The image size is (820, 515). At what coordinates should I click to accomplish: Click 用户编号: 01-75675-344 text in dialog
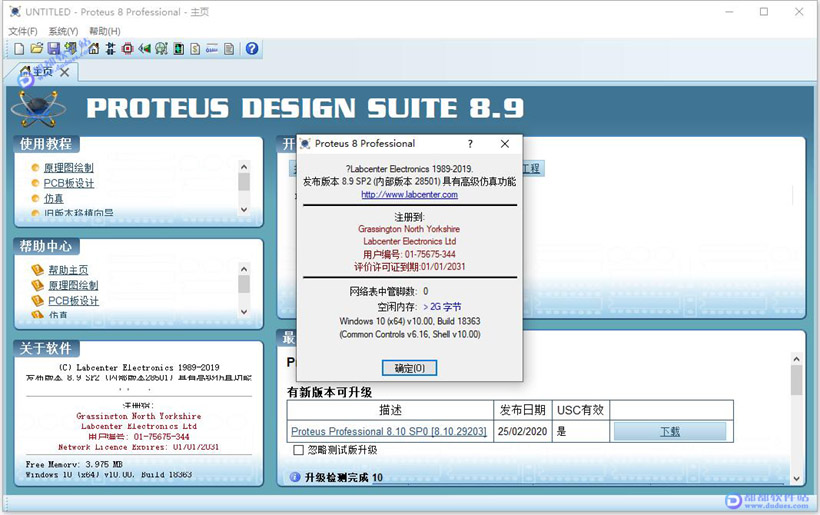[409, 254]
